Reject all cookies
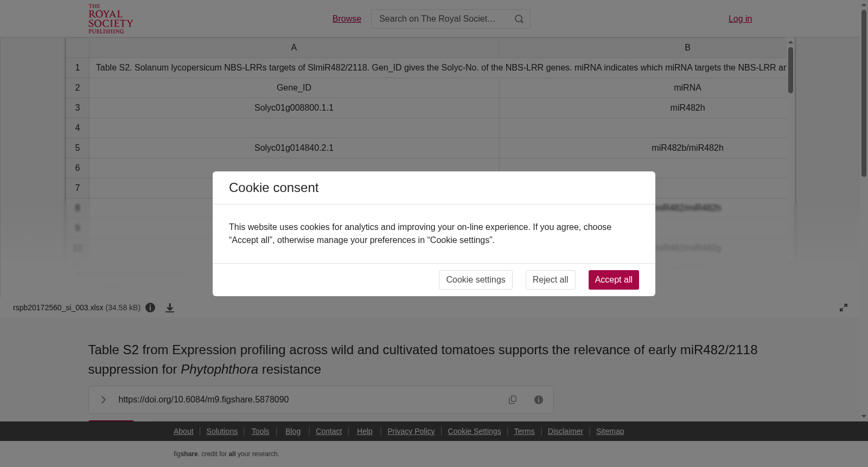 tap(550, 280)
